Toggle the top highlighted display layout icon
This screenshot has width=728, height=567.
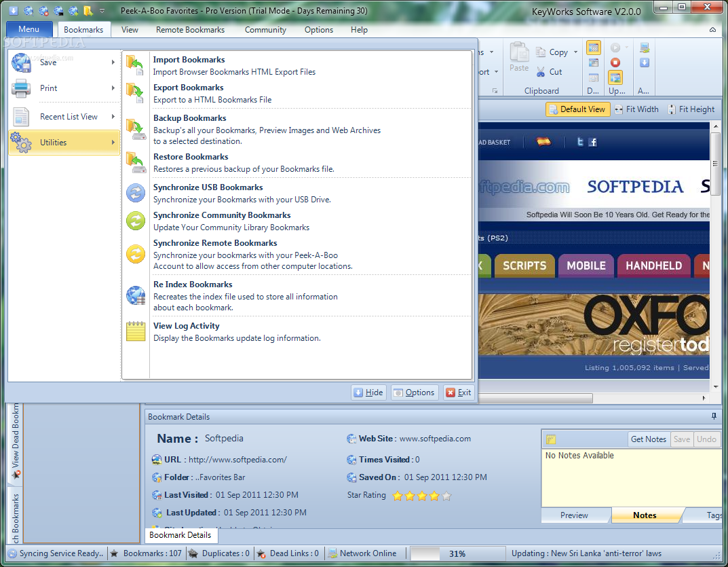594,48
